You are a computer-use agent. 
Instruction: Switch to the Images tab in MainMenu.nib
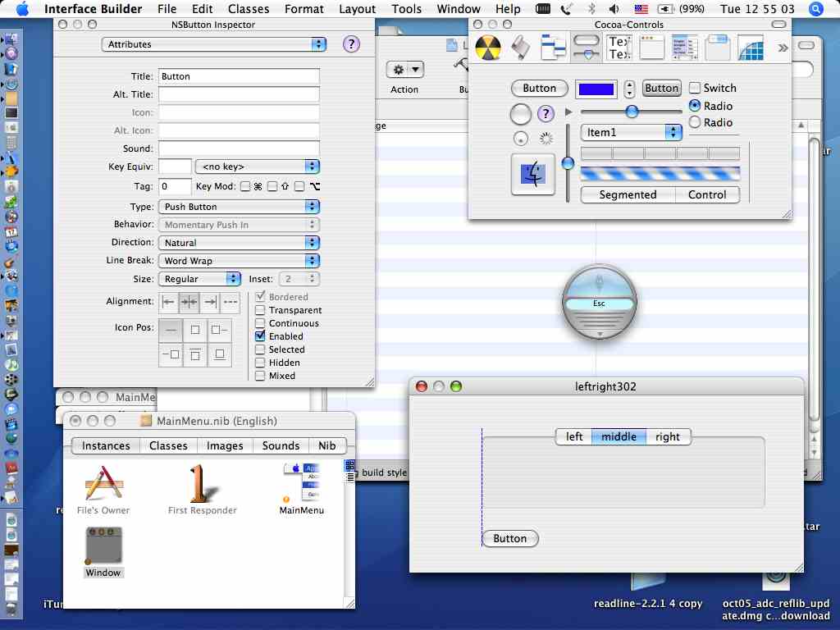pyautogui.click(x=225, y=445)
